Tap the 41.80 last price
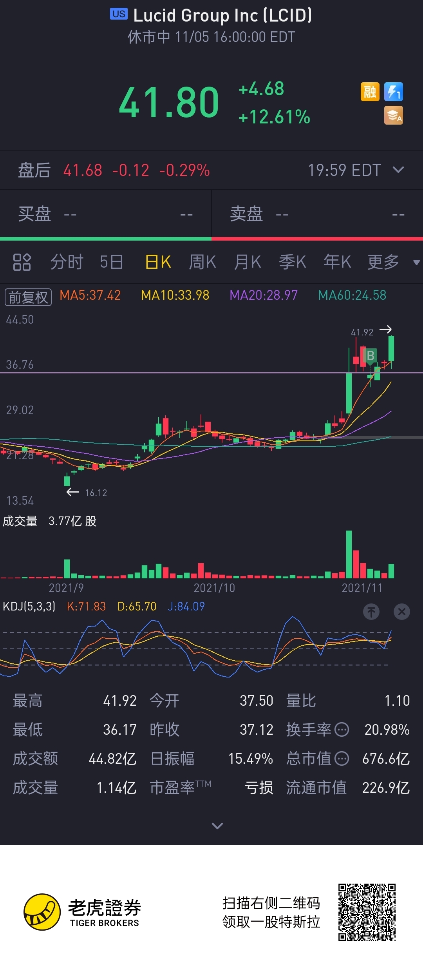The width and height of the screenshot is (423, 980). (169, 103)
